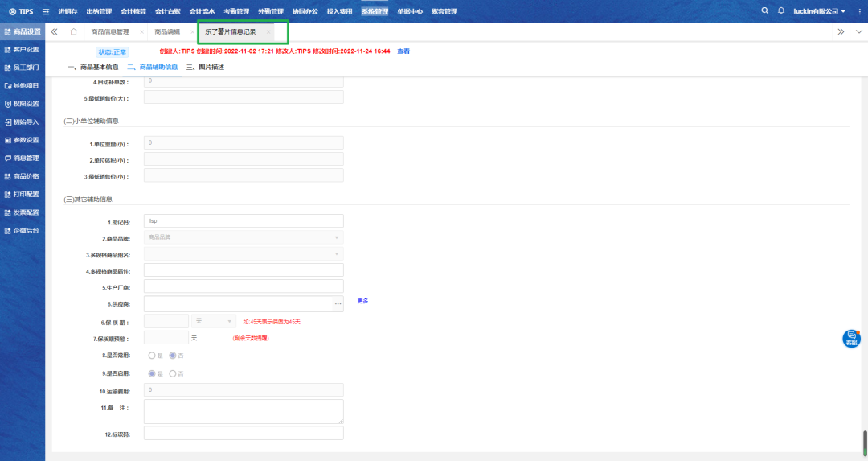Open the 客服 customer service chat bubble
868x461 pixels.
pyautogui.click(x=851, y=339)
